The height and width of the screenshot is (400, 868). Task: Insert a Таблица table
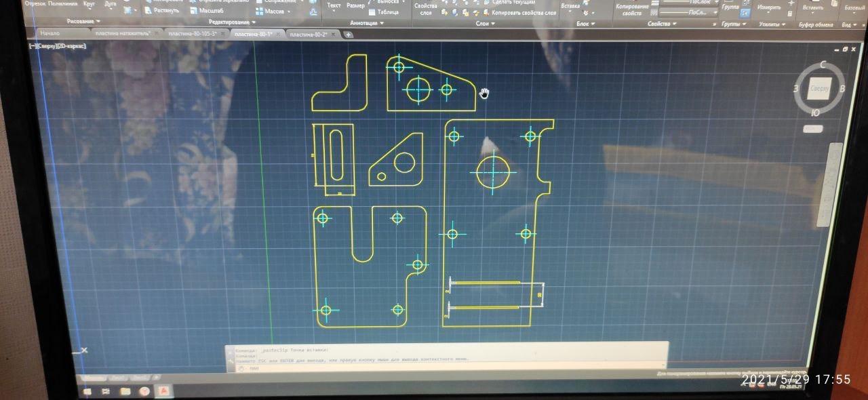[383, 12]
